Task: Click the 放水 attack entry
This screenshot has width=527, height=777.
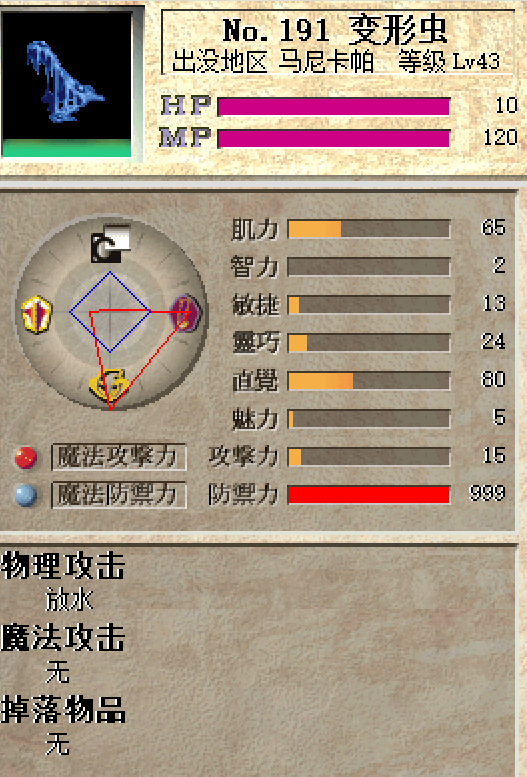Action: click(x=69, y=600)
